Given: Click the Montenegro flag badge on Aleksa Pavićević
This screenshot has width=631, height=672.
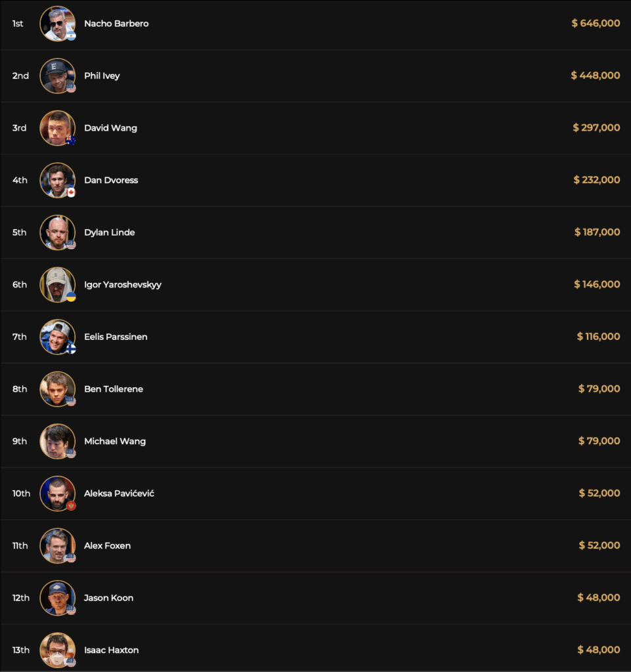Looking at the screenshot, I should [x=71, y=506].
